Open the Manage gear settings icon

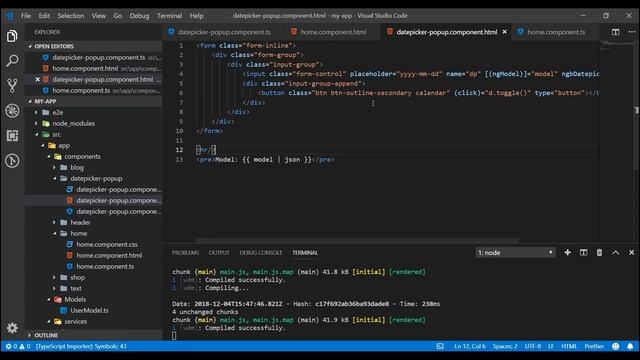tap(12, 328)
